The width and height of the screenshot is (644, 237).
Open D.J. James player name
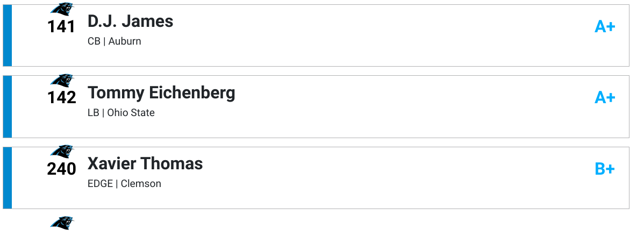tap(130, 21)
